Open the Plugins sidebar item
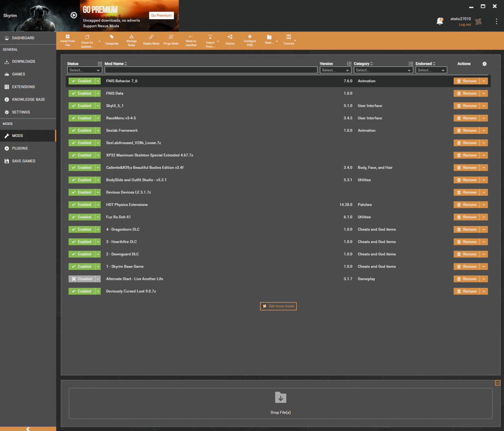The height and width of the screenshot is (431, 504). (28, 148)
